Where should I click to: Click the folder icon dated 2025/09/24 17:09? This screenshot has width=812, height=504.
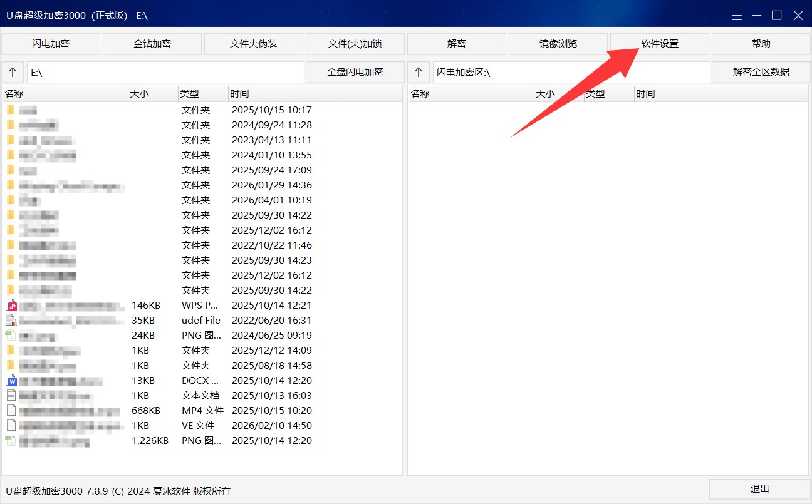(11, 170)
